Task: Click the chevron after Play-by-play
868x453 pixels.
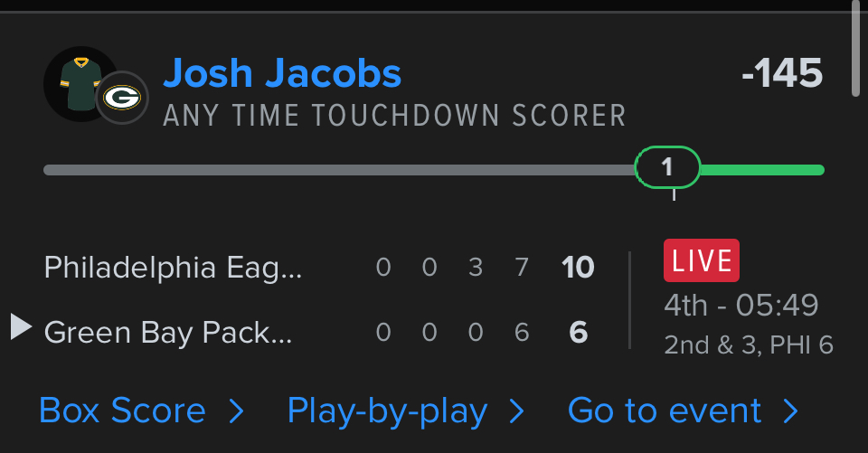Action: pyautogui.click(x=517, y=412)
